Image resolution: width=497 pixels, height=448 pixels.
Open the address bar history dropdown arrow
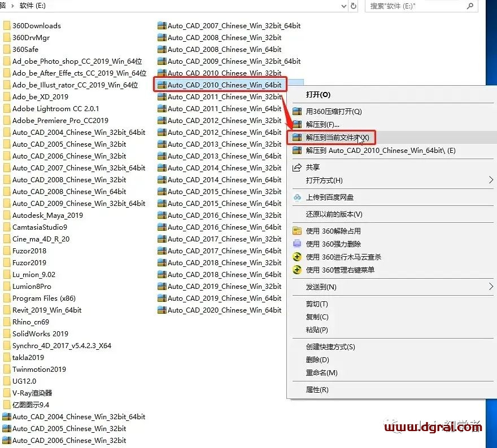(343, 6)
